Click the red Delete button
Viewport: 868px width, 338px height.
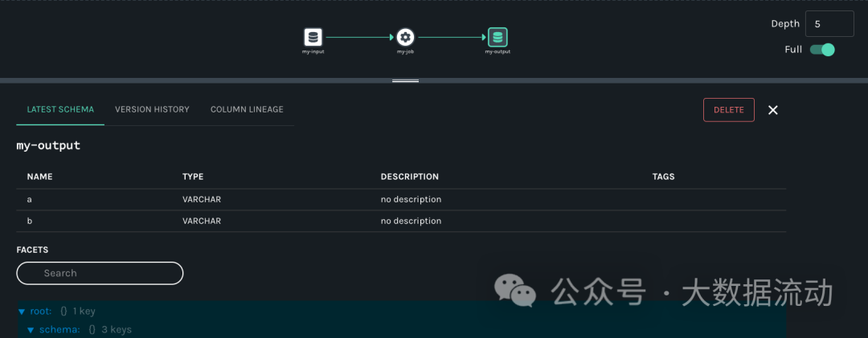[x=728, y=109]
